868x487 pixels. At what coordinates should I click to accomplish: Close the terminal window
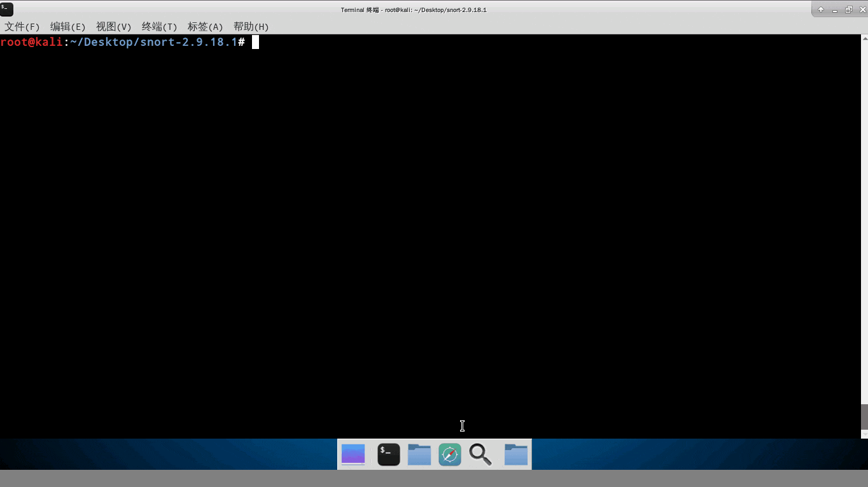tap(863, 10)
